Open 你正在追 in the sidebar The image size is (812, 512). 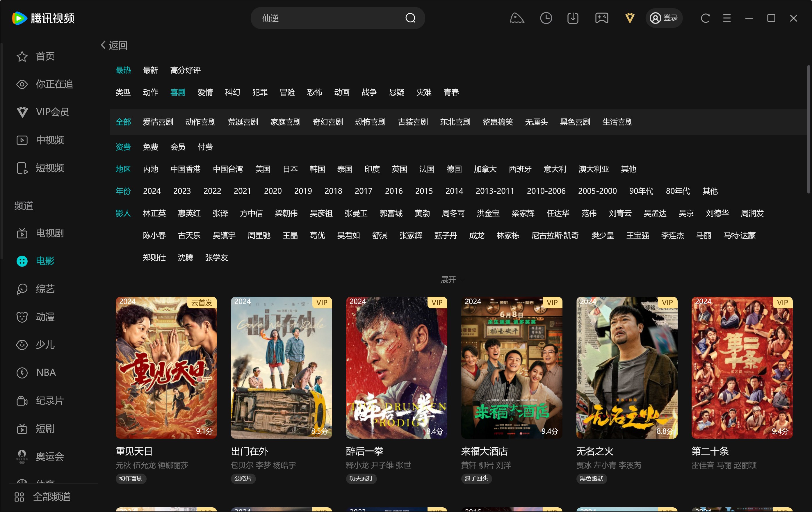54,84
